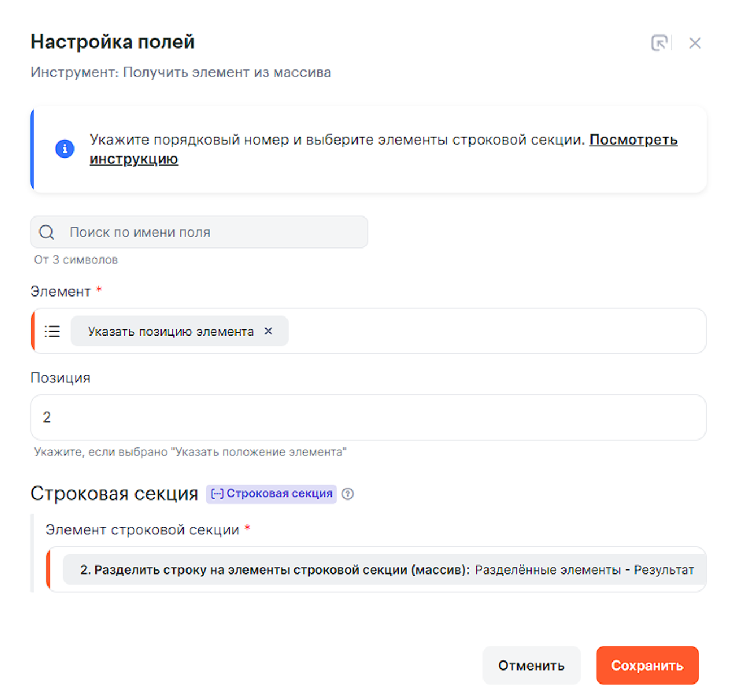The height and width of the screenshot is (700, 740).
Task: Click the Настройка полей dialog title
Action: [112, 42]
